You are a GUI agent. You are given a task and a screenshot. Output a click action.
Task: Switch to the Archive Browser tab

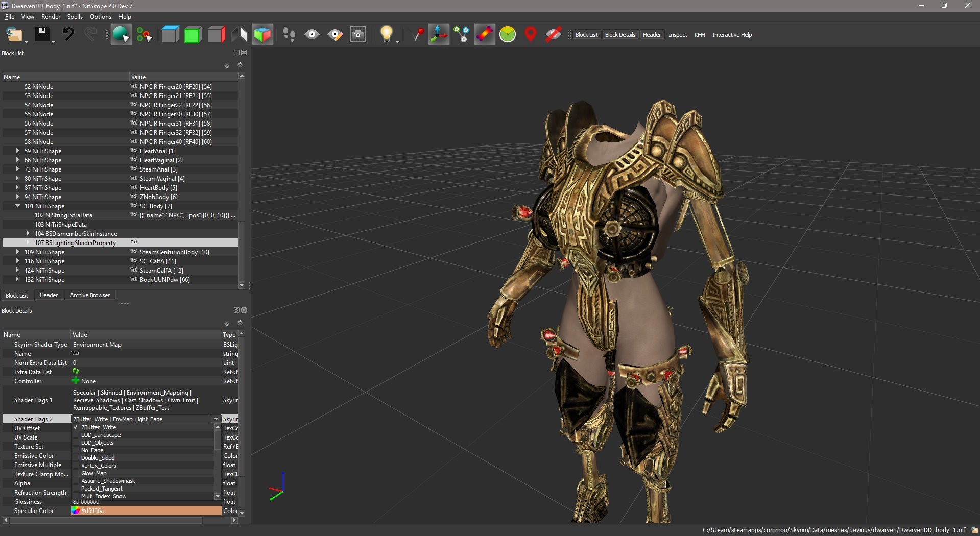[x=90, y=295]
